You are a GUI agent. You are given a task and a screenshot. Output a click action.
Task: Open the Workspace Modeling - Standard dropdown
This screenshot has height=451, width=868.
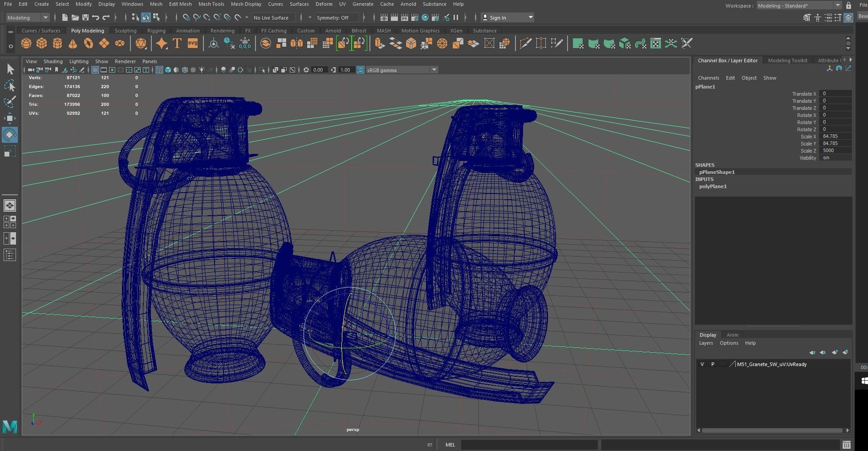pos(799,5)
